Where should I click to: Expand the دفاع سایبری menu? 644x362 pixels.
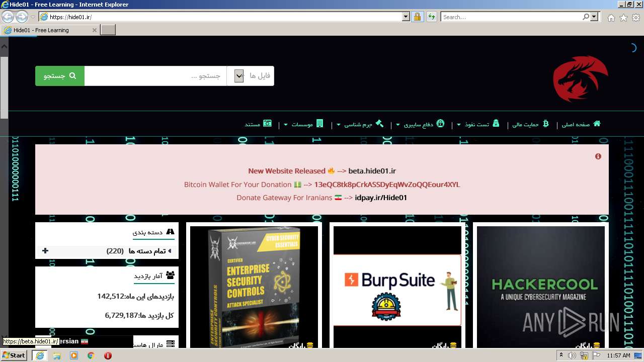421,124
